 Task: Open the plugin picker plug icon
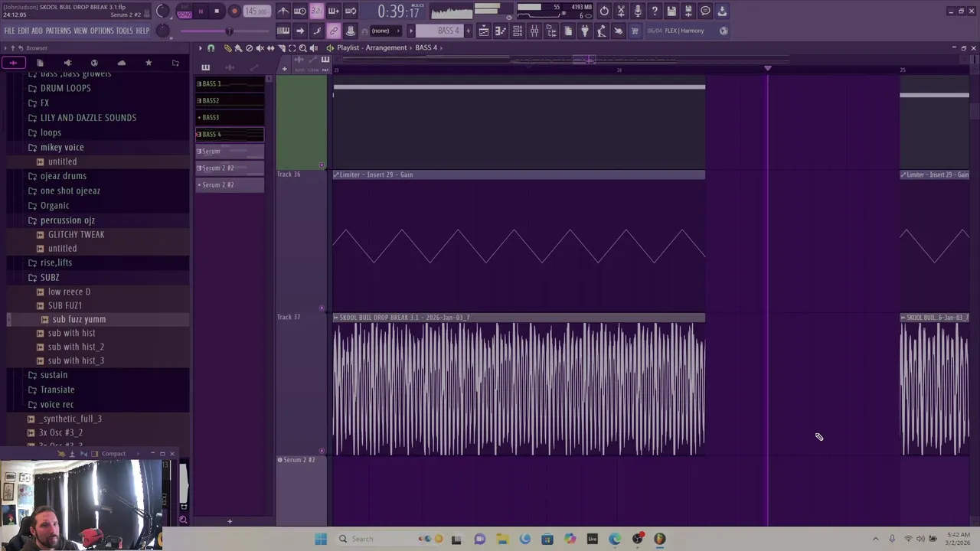click(585, 31)
